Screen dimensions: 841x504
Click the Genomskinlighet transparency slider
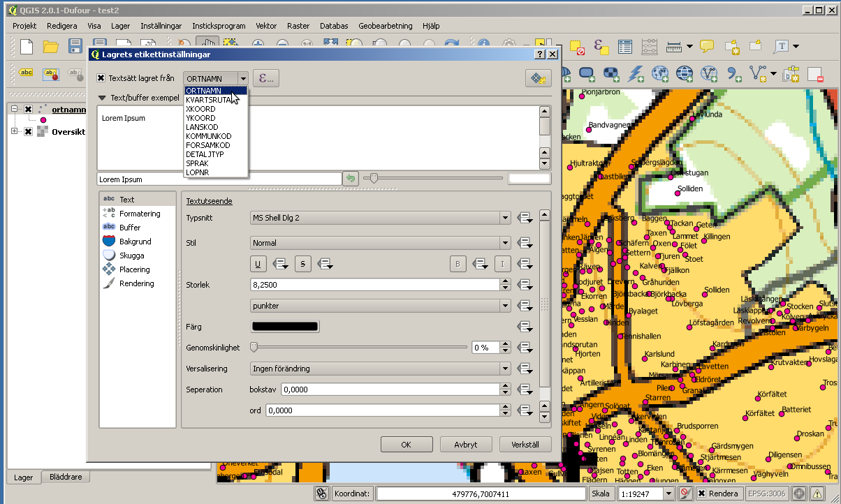pyautogui.click(x=359, y=347)
